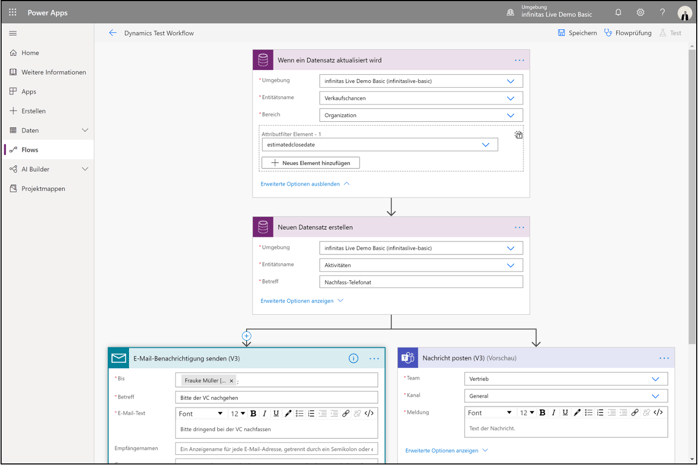
Task: Apply bold in the Meldung editor
Action: (x=542, y=413)
